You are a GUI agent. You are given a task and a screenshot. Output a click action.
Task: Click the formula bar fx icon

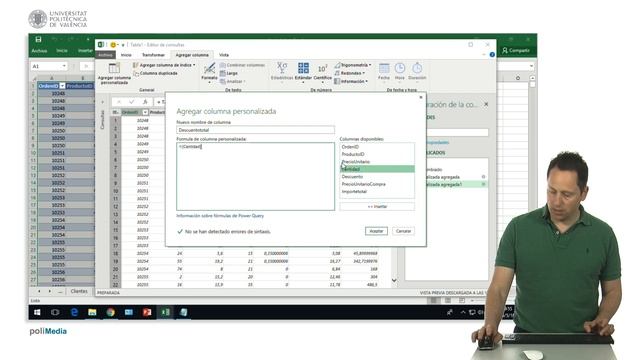coord(144,102)
